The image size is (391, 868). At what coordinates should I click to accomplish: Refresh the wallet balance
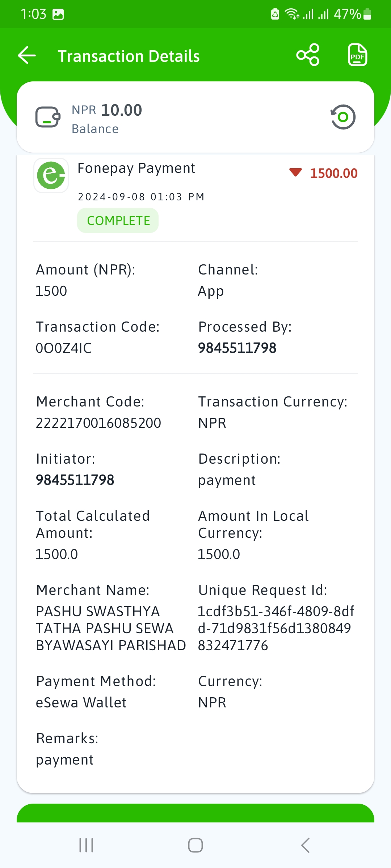pos(343,117)
